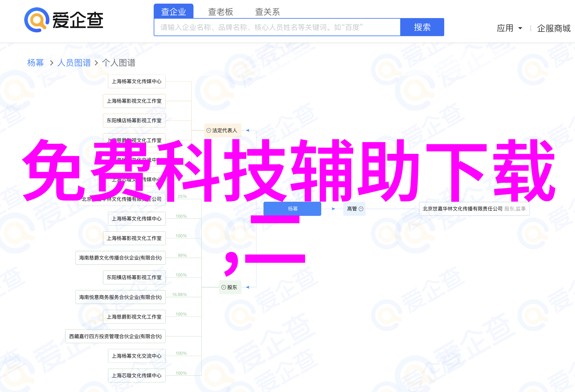This screenshot has width=575, height=392.
Task: Open 北京世嘉华林文化传播有限责任公司 node labeled 股东,监事
Action: point(474,209)
